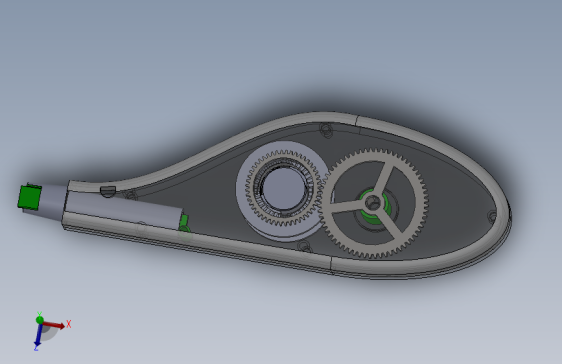Select the top screw boss in housing

pos(326,129)
